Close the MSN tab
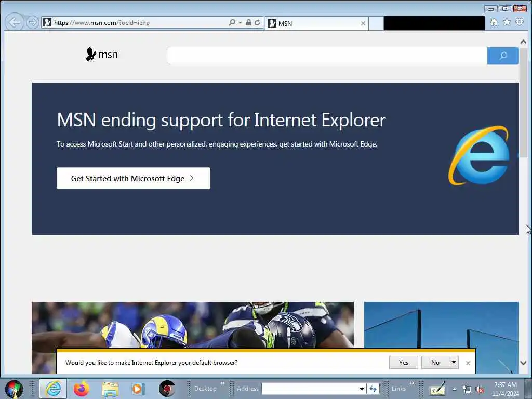Screen dimensions: 532x399 pyautogui.click(x=363, y=23)
